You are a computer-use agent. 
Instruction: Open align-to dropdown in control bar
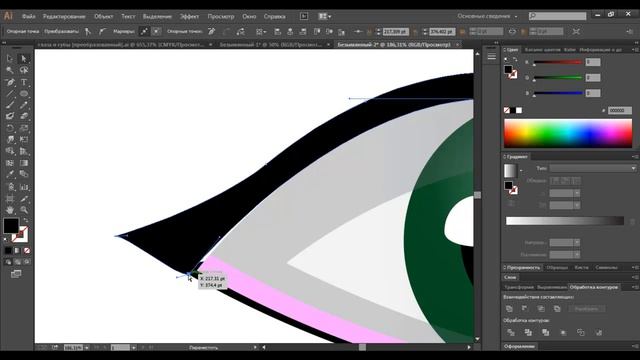[x=261, y=31]
